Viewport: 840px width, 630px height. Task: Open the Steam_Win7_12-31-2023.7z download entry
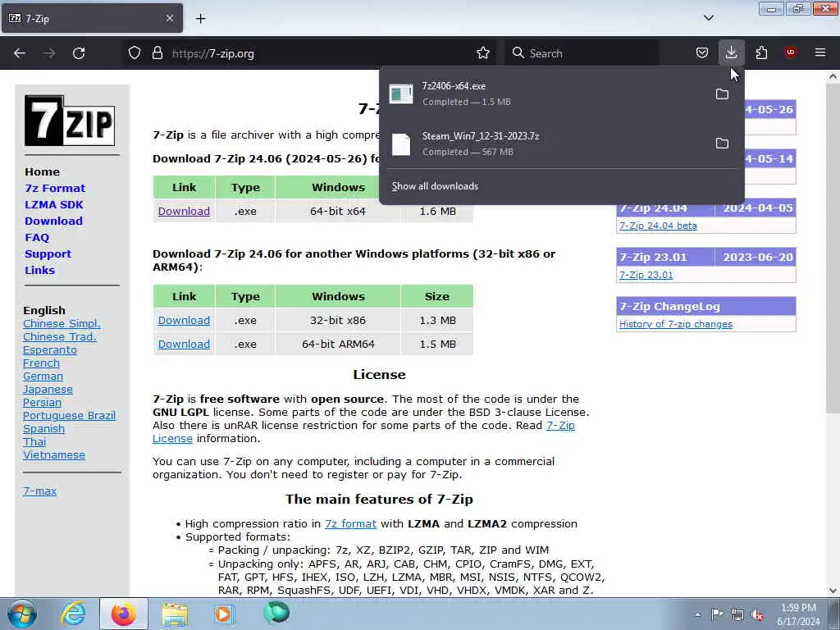(546, 144)
